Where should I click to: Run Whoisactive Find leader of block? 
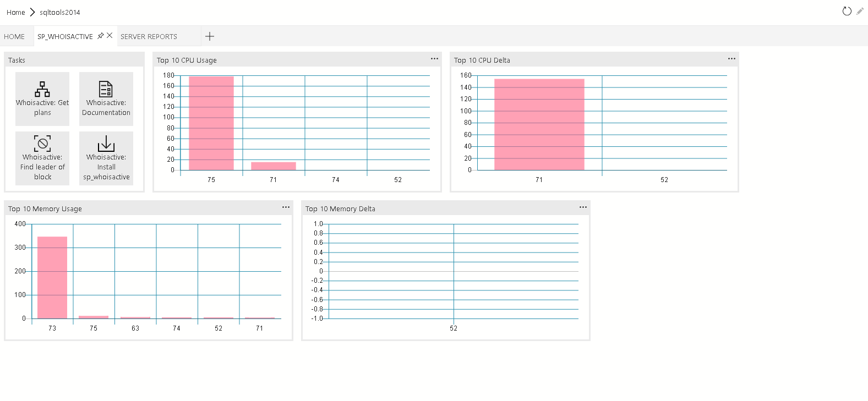click(42, 144)
